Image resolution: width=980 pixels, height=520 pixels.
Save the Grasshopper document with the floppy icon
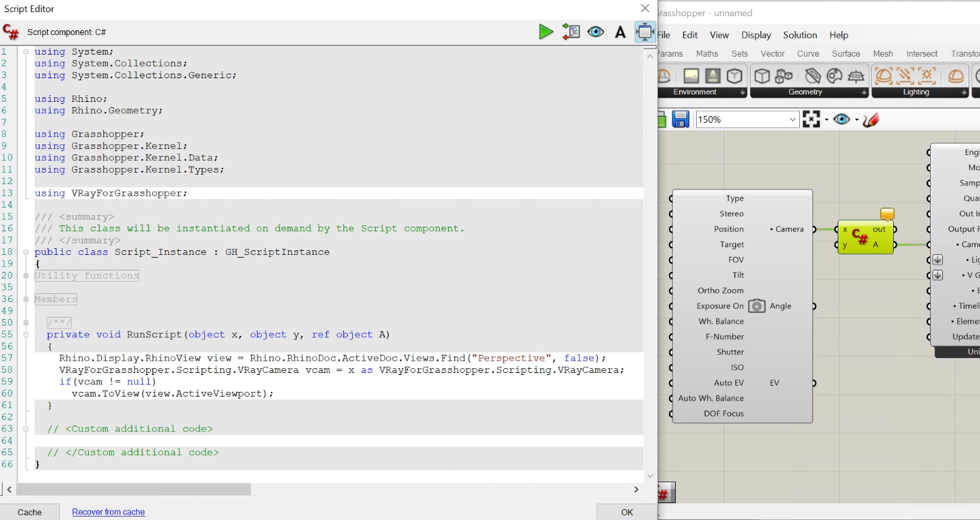point(681,119)
